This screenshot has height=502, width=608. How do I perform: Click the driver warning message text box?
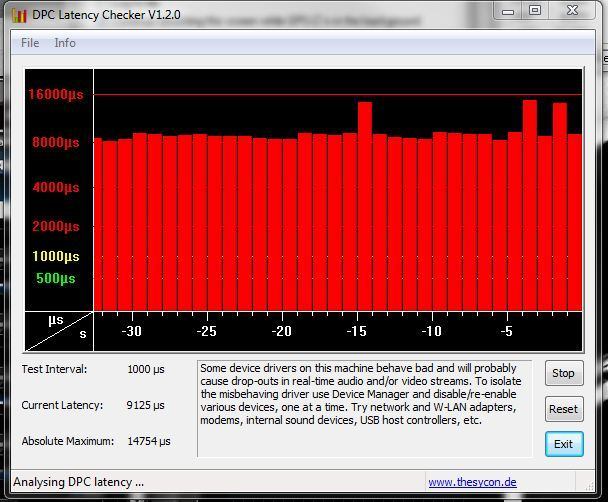[364, 409]
